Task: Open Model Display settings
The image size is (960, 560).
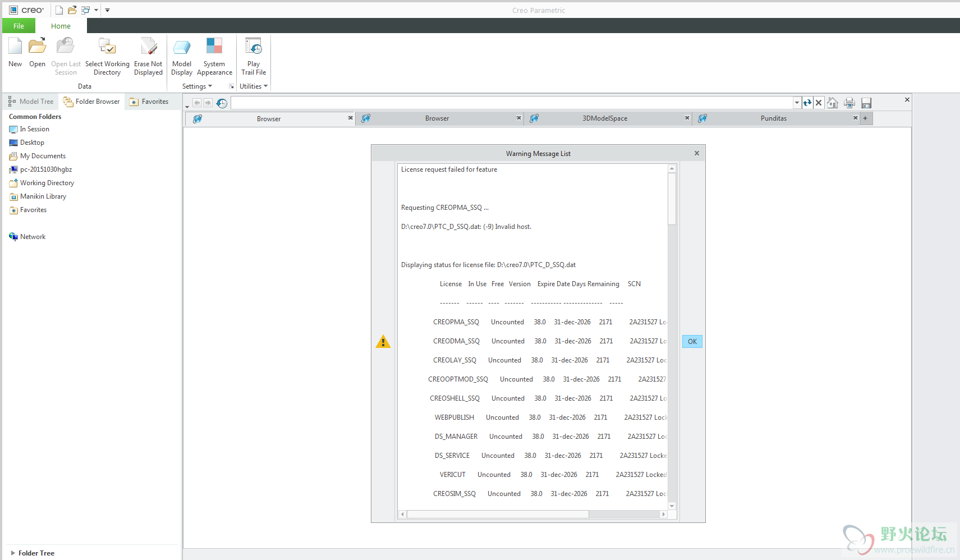Action: [182, 46]
